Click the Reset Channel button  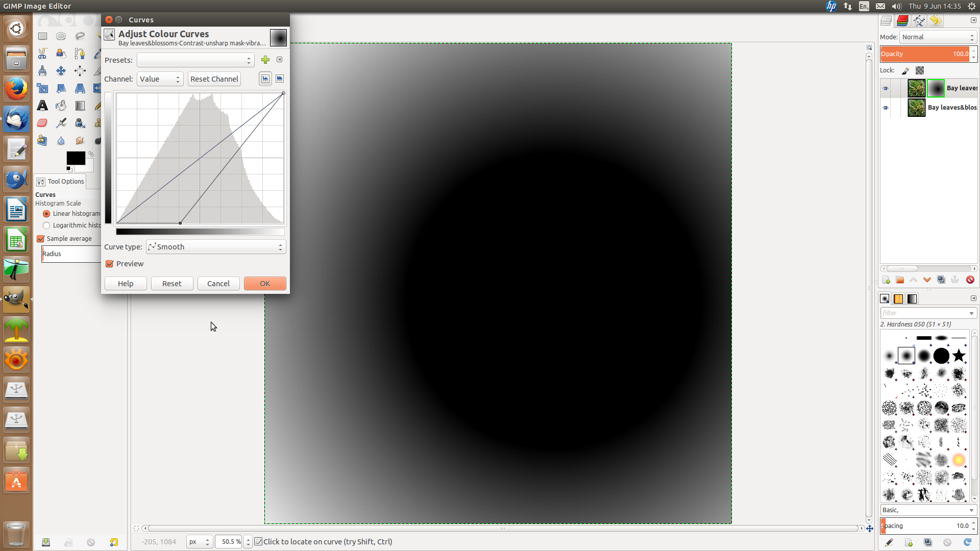click(x=214, y=79)
